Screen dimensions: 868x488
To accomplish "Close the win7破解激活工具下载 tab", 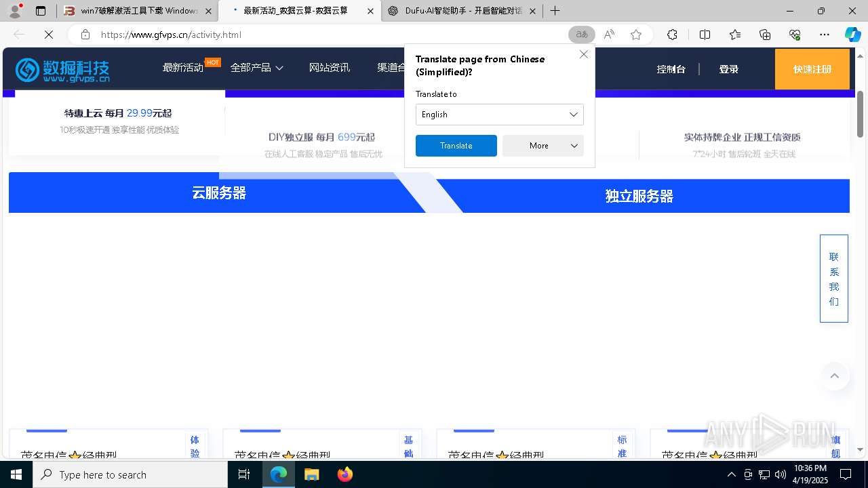I will 208,11.
